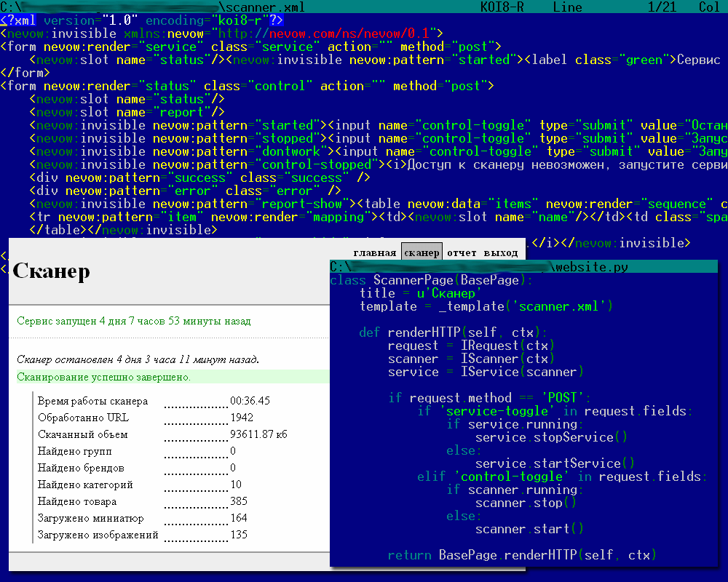Click 'Найдено брендов' row label
The height and width of the screenshot is (582, 728).
[81, 469]
